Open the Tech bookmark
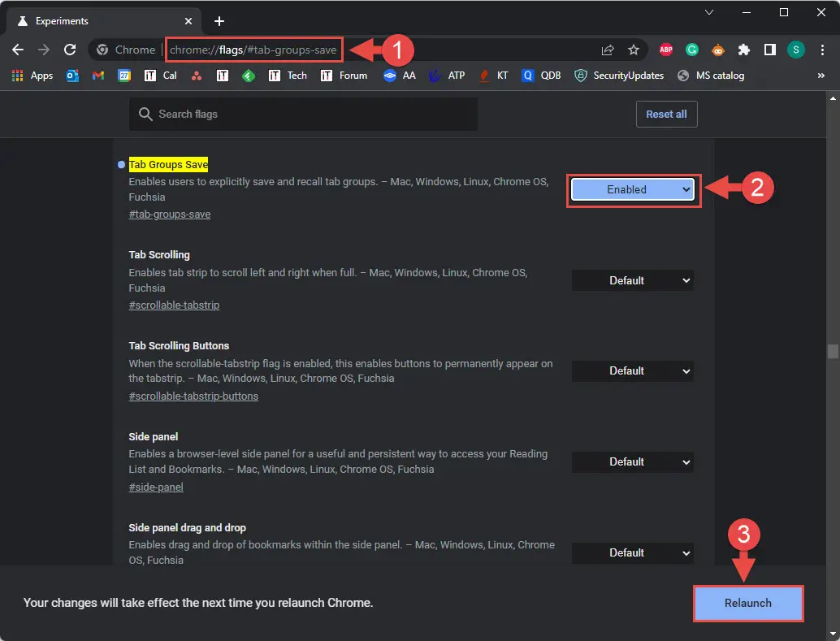The height and width of the screenshot is (641, 840). [288, 76]
